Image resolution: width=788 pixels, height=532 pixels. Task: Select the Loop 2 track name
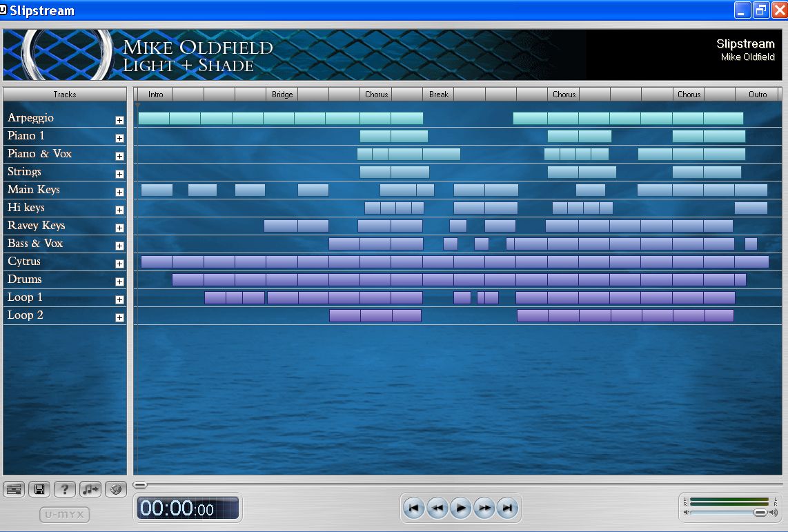25,315
